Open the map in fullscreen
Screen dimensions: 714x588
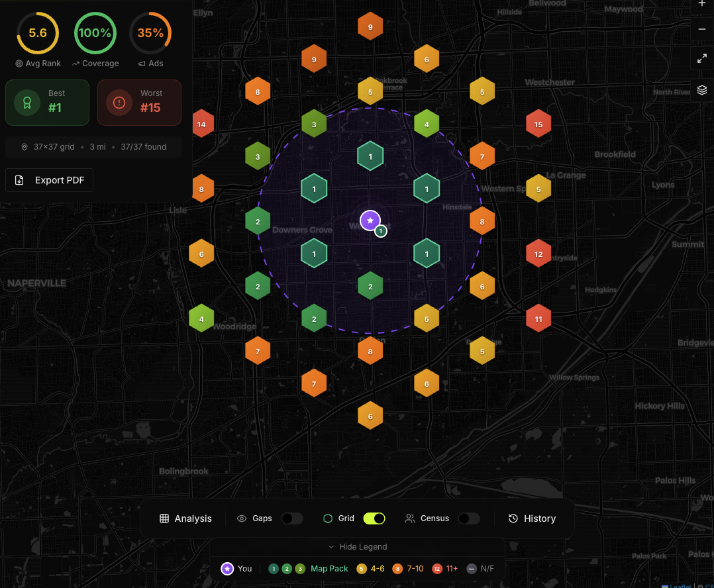[701, 59]
